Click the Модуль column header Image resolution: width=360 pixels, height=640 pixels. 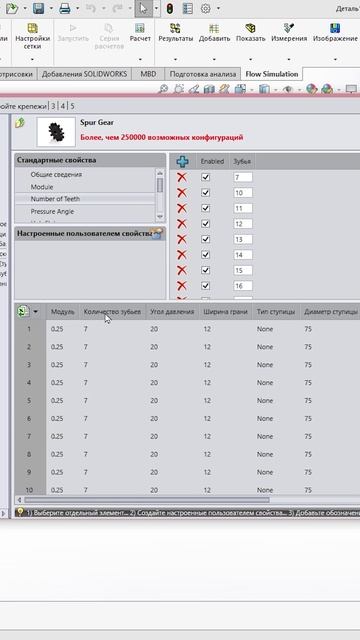pyautogui.click(x=62, y=312)
